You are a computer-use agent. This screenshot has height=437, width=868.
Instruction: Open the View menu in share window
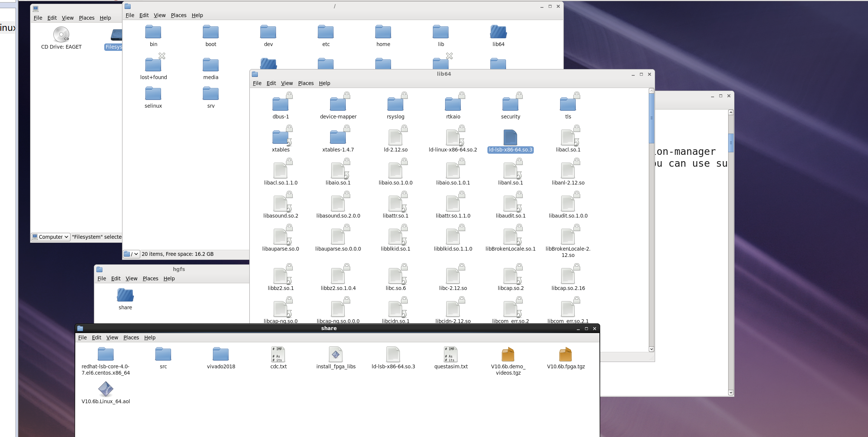click(112, 337)
